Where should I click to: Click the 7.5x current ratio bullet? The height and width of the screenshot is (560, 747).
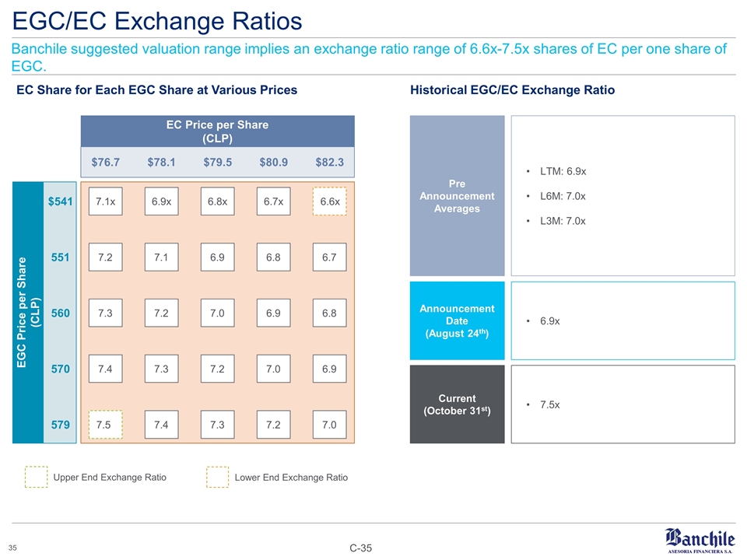[555, 405]
